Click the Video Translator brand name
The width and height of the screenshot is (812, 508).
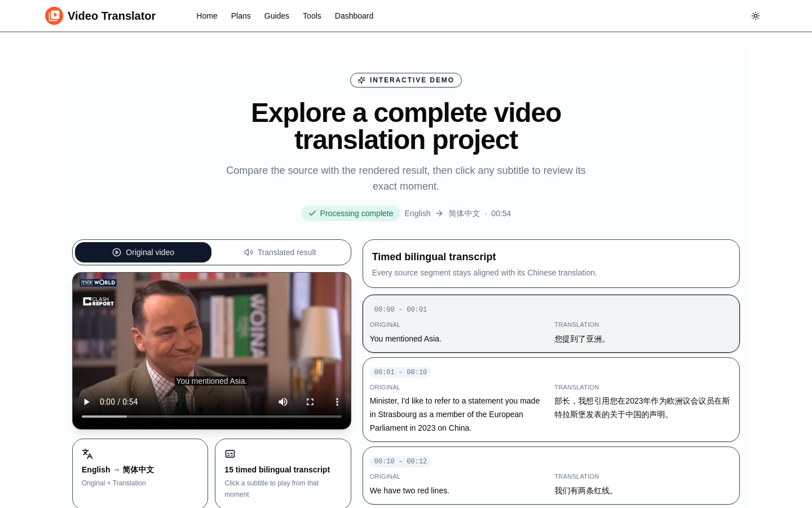[112, 16]
